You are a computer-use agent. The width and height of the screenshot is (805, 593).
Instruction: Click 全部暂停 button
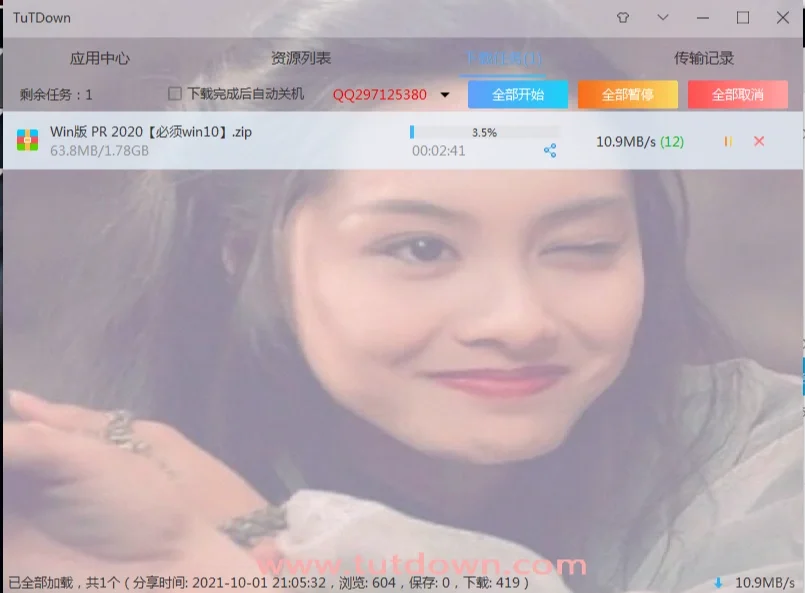tap(628, 94)
